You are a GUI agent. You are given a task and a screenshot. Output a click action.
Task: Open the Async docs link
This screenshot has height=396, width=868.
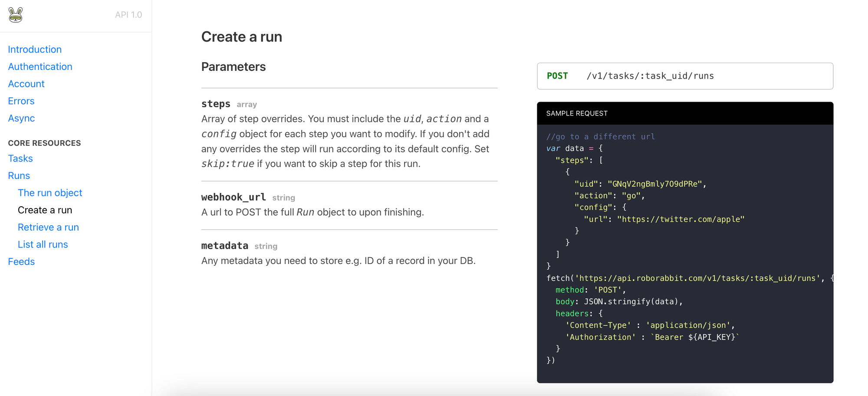pyautogui.click(x=21, y=118)
